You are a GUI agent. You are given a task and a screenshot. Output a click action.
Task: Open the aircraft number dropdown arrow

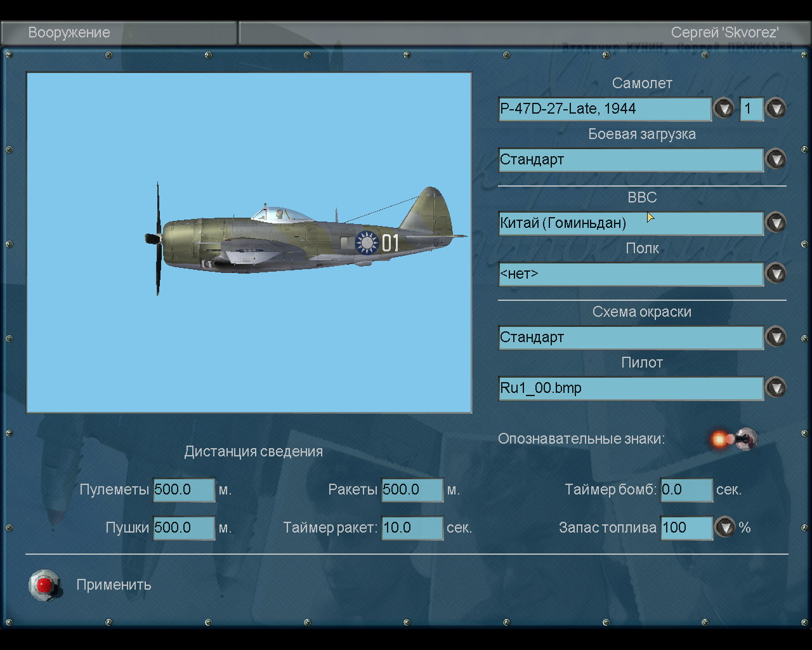[775, 109]
